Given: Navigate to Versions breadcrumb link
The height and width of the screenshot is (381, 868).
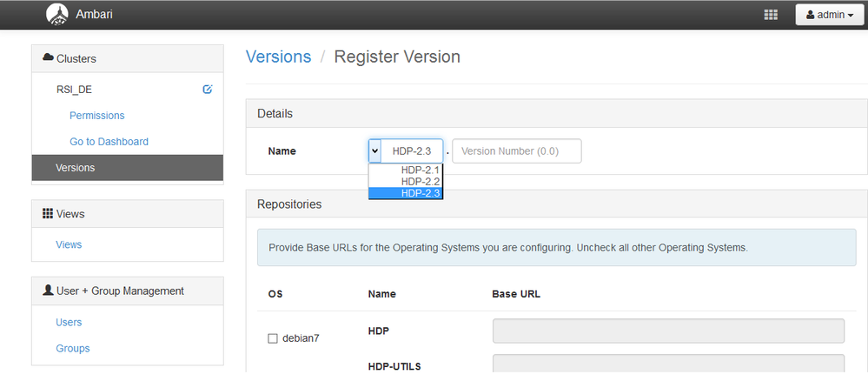Looking at the screenshot, I should point(278,57).
